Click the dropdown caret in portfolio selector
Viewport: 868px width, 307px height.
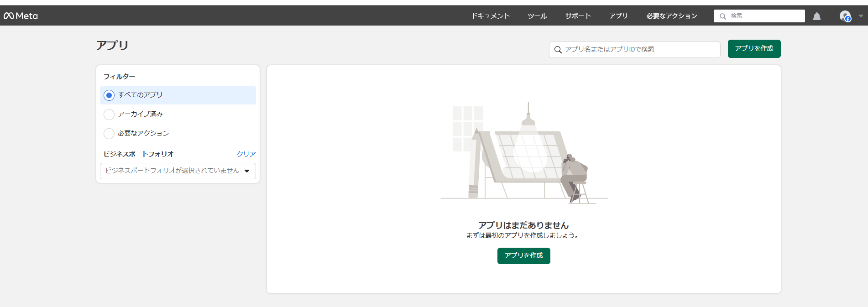(x=247, y=171)
